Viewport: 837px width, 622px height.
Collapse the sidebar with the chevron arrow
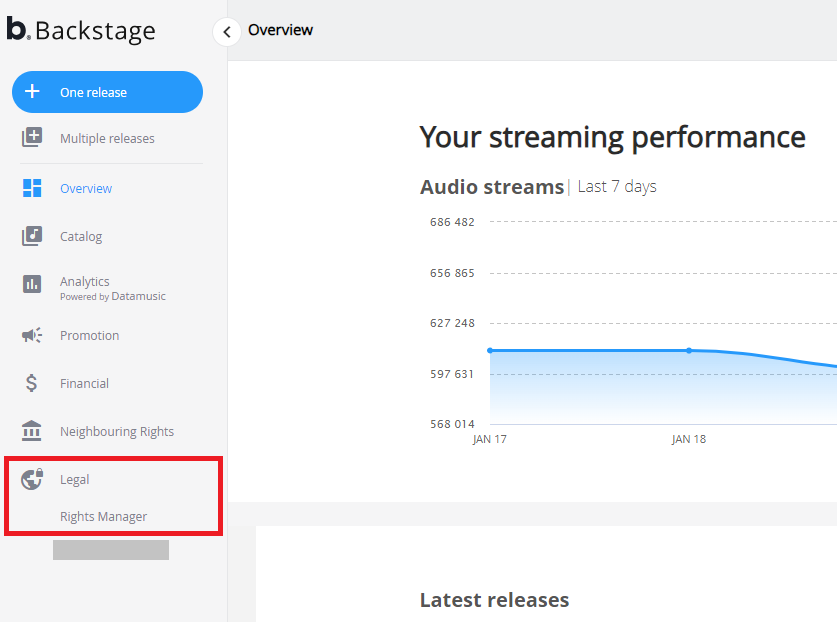pyautogui.click(x=227, y=32)
